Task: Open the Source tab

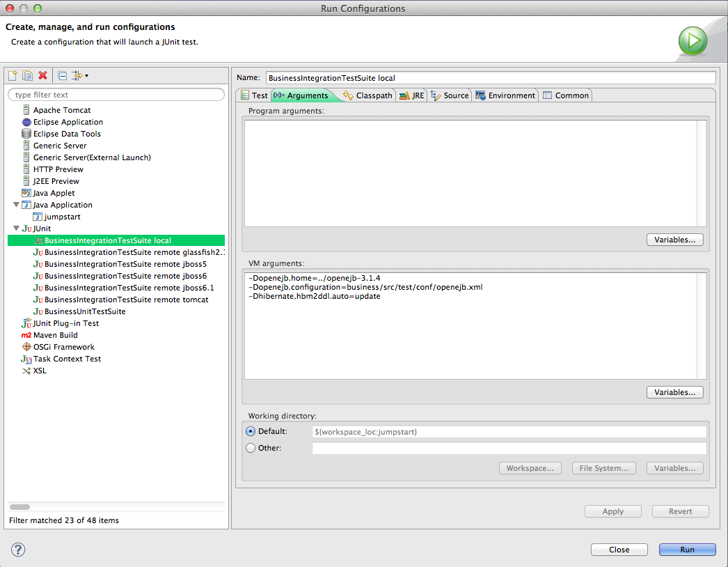Action: [x=450, y=95]
